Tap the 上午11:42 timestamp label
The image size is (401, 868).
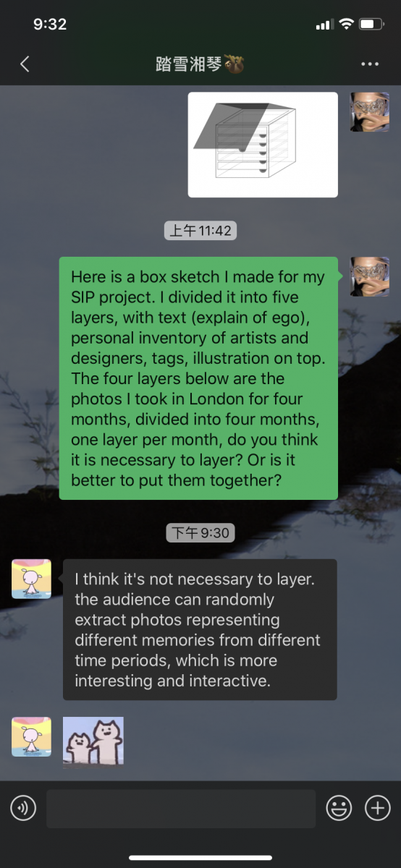pos(200,231)
